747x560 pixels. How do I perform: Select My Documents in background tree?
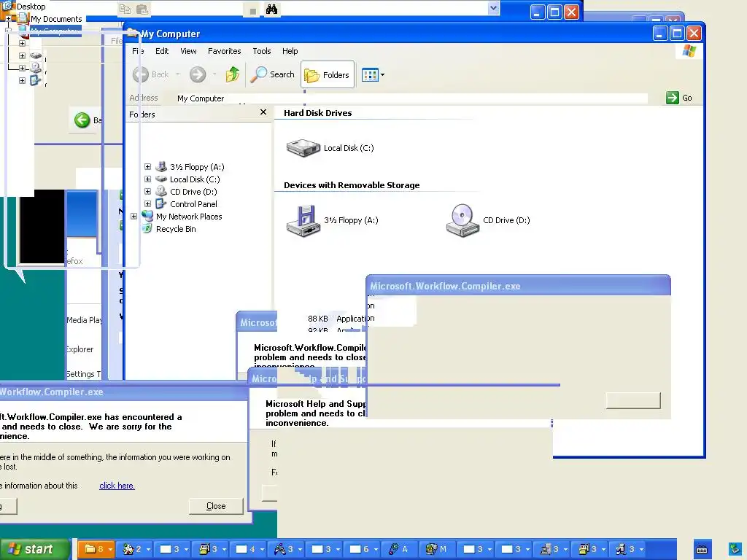[x=56, y=19]
